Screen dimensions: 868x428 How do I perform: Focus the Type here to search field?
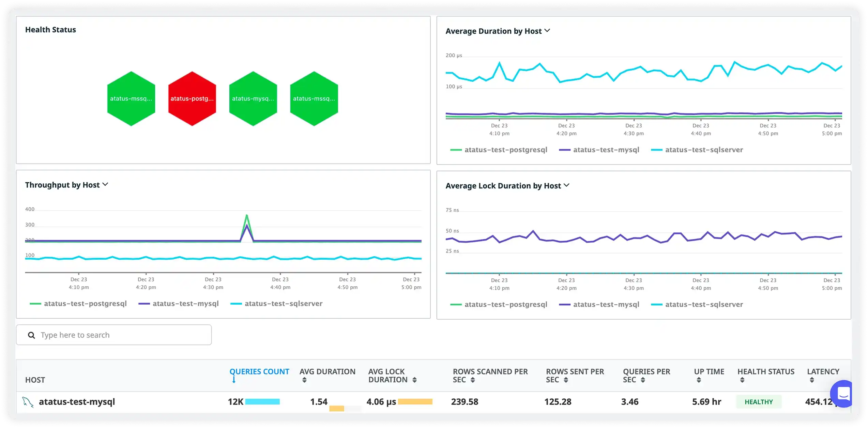click(123, 335)
